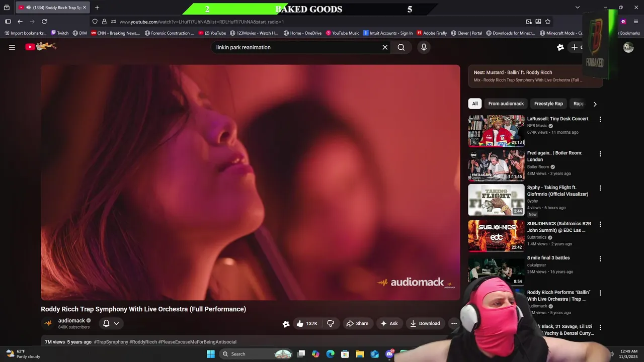
Task: Click the Download button
Action: (x=425, y=323)
